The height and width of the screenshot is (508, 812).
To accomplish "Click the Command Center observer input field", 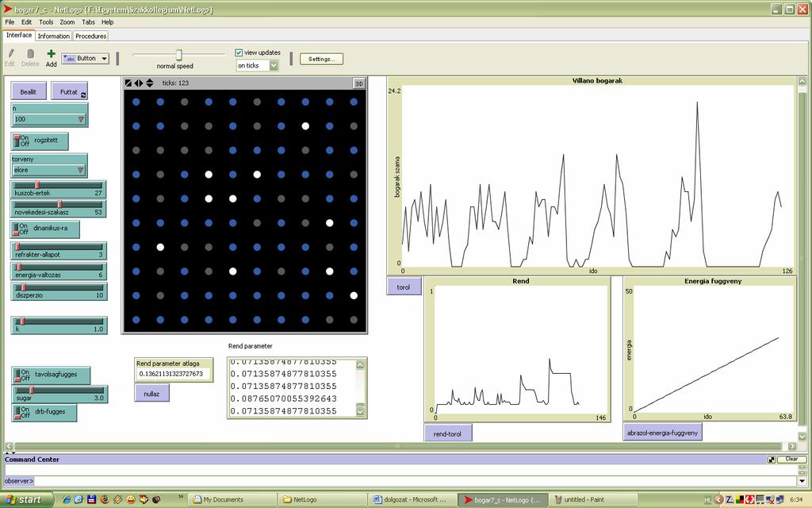I will (x=416, y=481).
